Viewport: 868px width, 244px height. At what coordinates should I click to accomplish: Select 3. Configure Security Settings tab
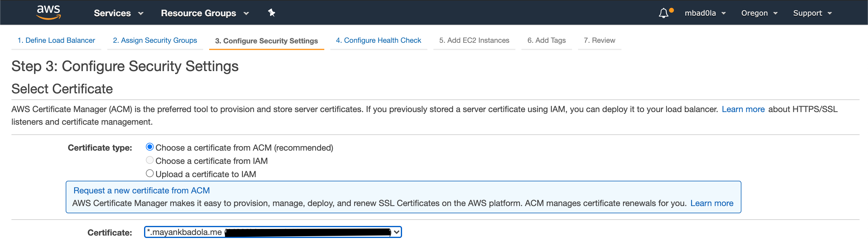point(266,41)
